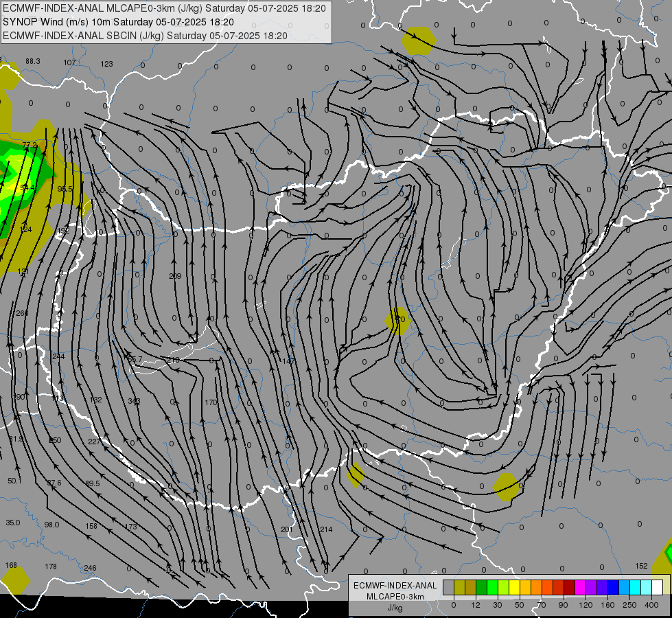Click the dark red legend swatch
Image resolution: width=672 pixels, height=618 pixels.
click(570, 587)
